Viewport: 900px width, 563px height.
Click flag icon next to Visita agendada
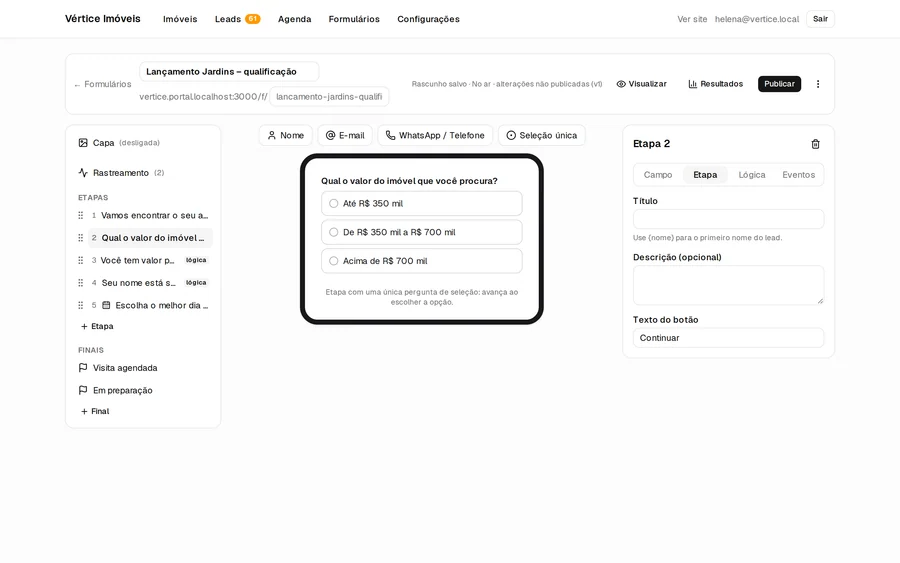coord(83,368)
